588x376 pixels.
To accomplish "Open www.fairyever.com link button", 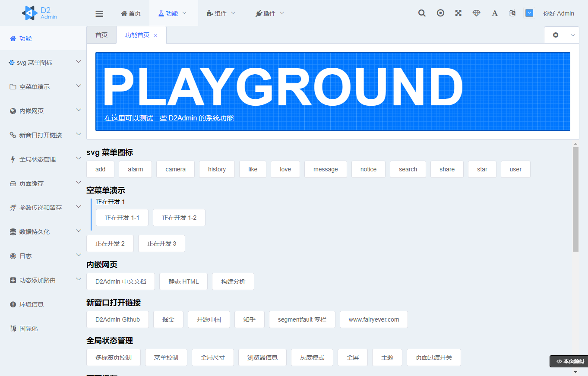I will [x=374, y=319].
